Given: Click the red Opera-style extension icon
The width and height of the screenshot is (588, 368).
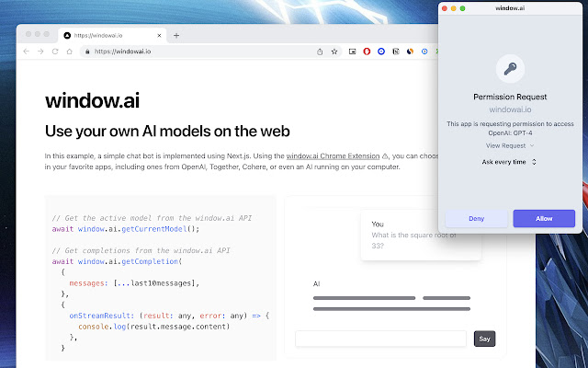Looking at the screenshot, I should 367,52.
